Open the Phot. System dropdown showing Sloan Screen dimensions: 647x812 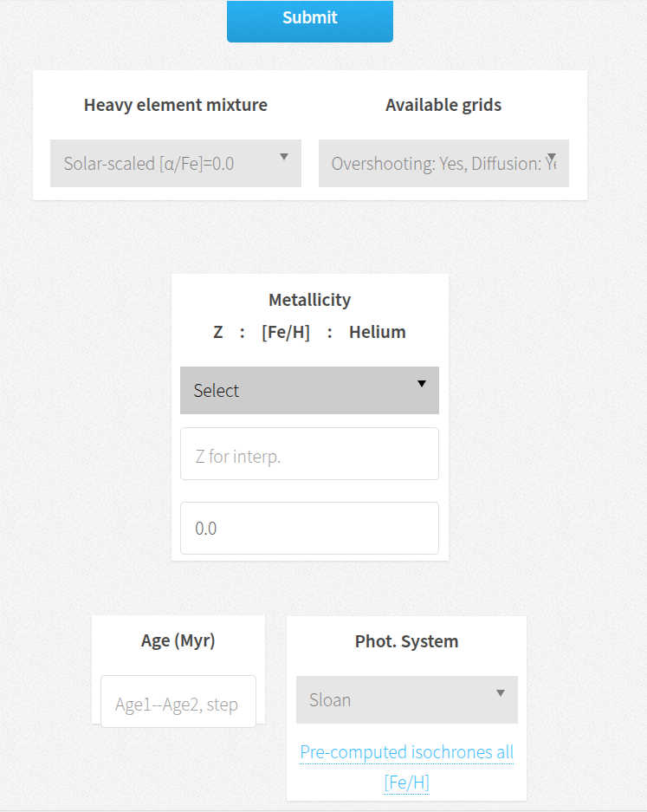click(406, 698)
